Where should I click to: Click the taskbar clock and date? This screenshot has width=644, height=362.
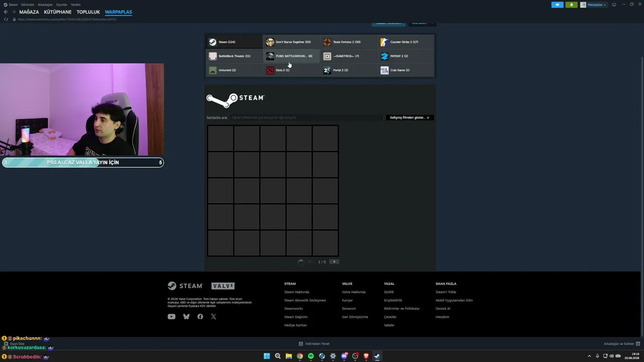point(632,356)
